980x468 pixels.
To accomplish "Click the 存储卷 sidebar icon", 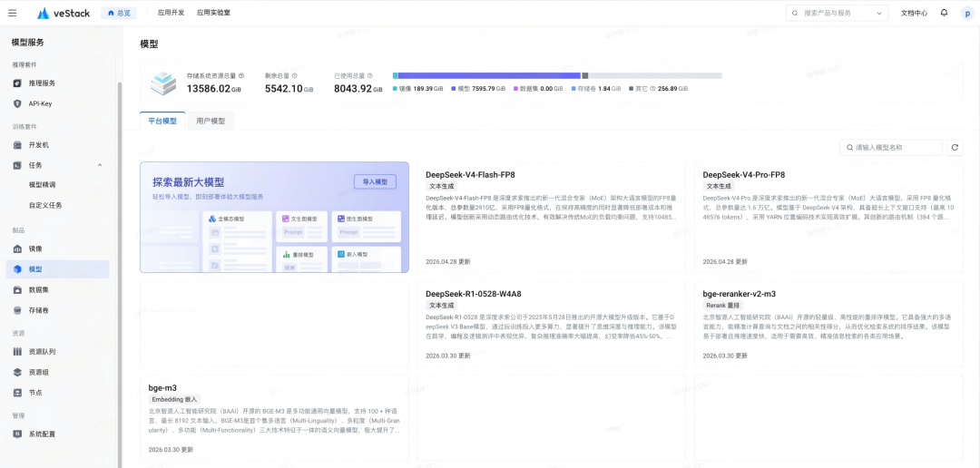I will click(17, 310).
